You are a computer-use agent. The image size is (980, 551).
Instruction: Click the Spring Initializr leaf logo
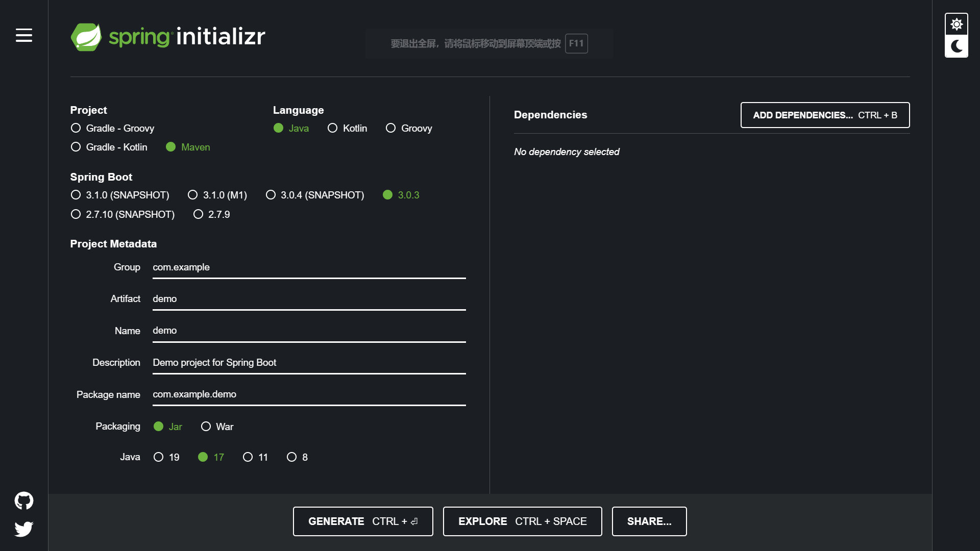tap(86, 37)
